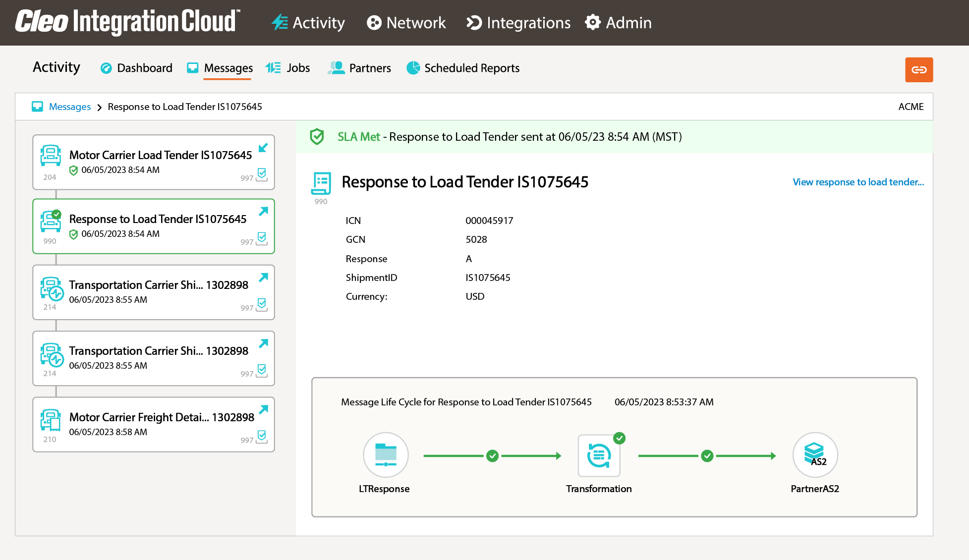Click the LTResponse folder icon in life cycle

pyautogui.click(x=386, y=454)
